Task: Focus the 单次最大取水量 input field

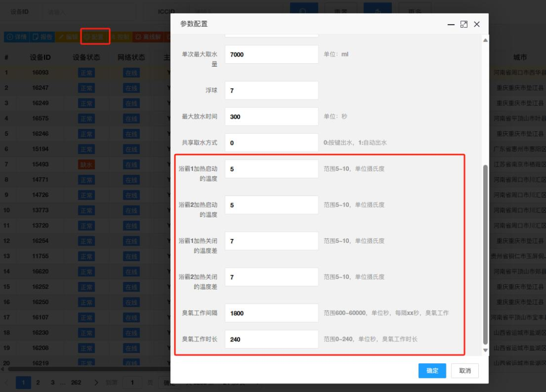Action: (x=271, y=55)
